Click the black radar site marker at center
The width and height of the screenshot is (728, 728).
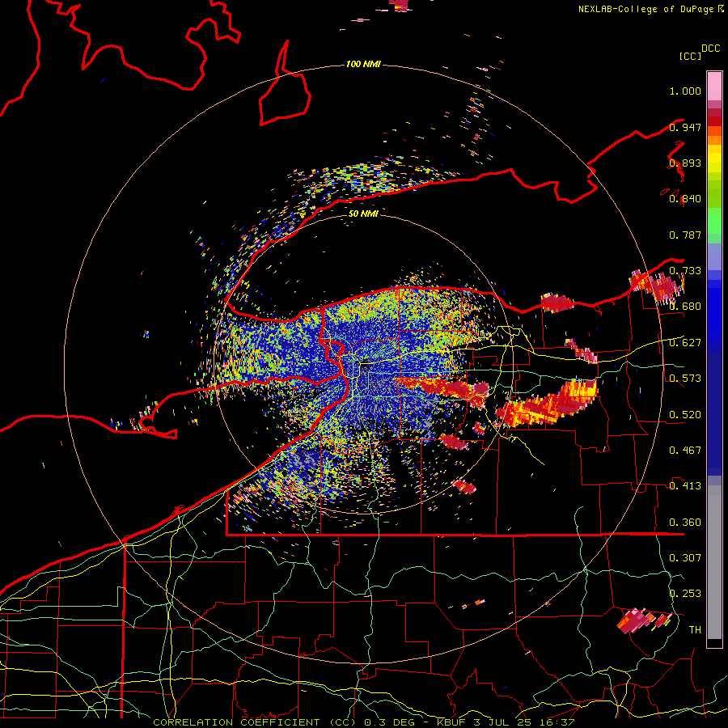[x=366, y=365]
